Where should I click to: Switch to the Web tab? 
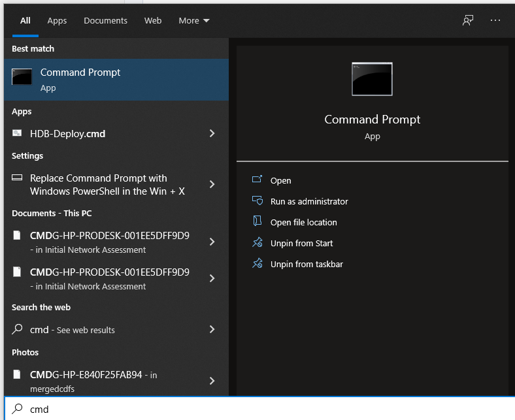point(153,21)
